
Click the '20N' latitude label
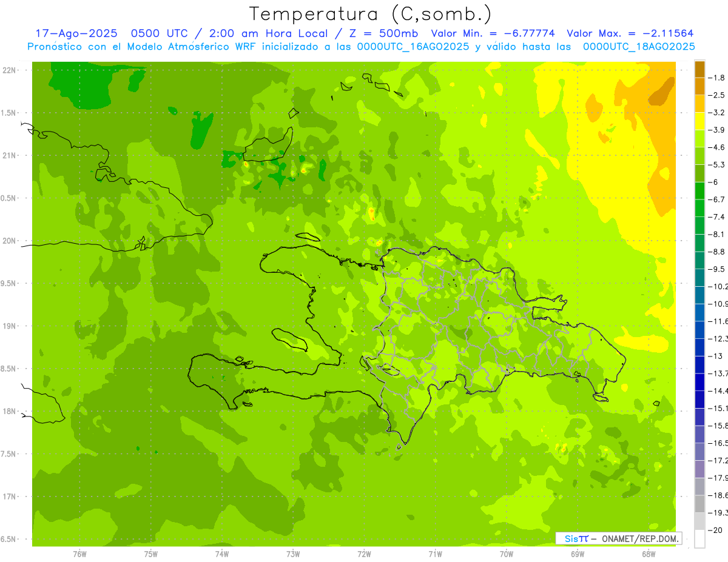tap(8, 241)
